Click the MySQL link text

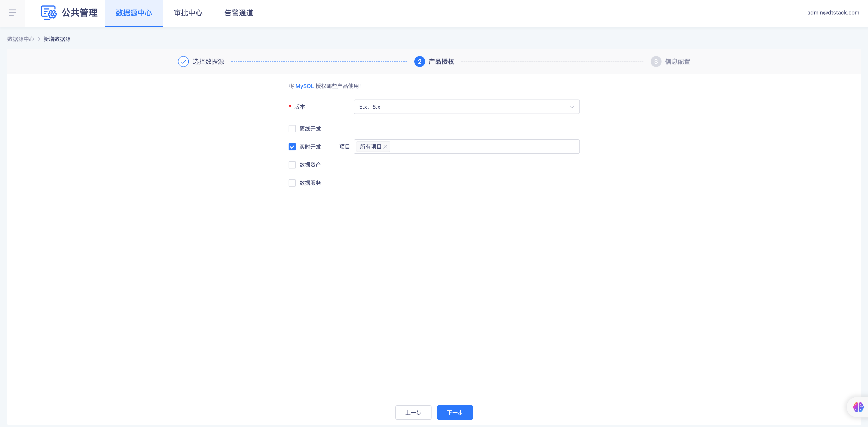305,86
